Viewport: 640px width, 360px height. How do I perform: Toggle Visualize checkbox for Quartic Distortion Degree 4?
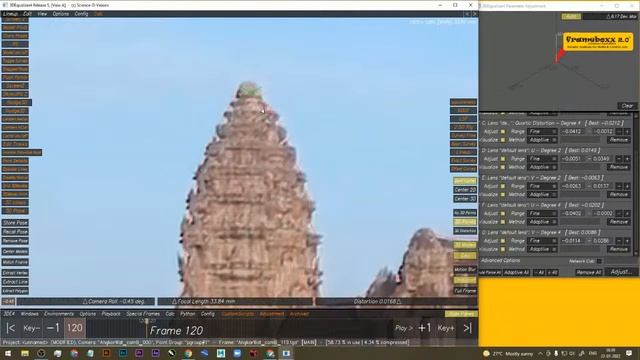pos(503,140)
